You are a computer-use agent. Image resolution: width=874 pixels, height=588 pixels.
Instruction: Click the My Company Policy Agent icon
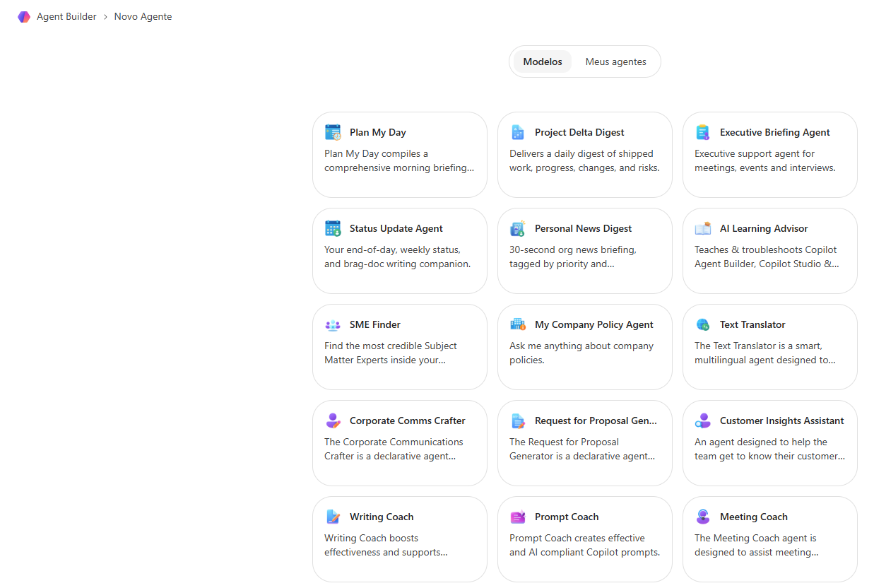[x=518, y=324]
